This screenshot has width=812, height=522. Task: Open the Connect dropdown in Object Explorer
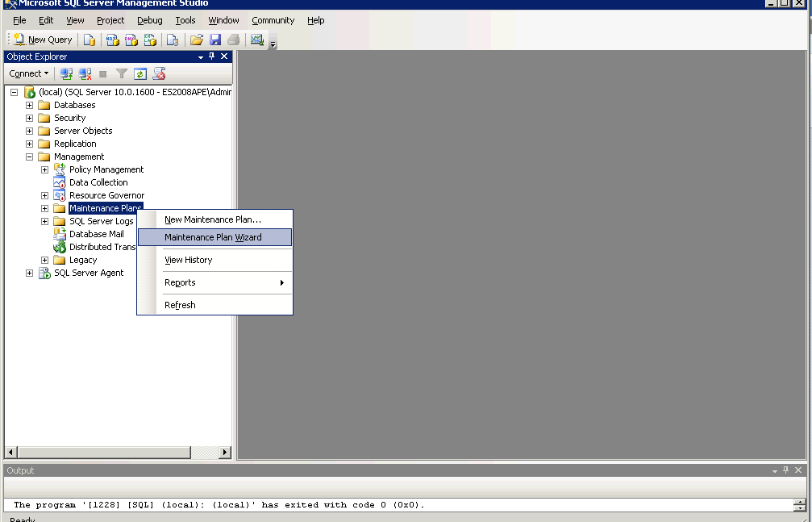[28, 73]
